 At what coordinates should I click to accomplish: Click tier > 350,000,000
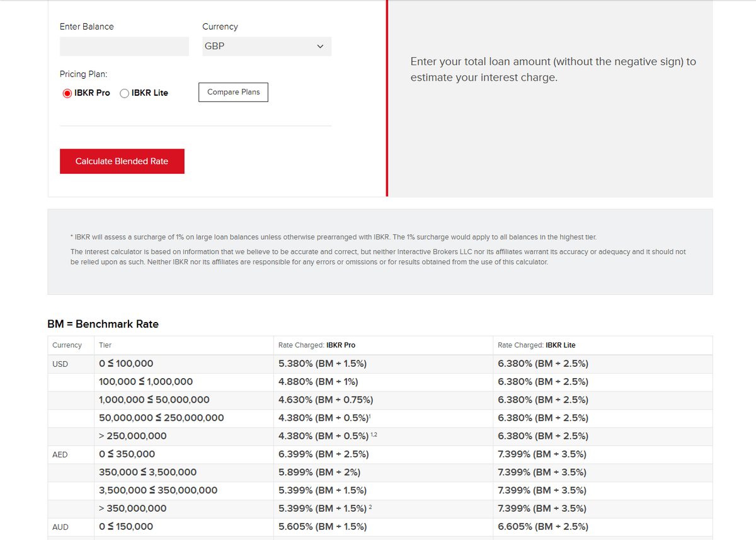pos(133,508)
